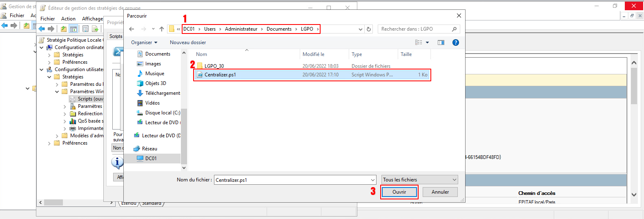
Task: Open the file name history dropdown
Action: click(x=372, y=180)
